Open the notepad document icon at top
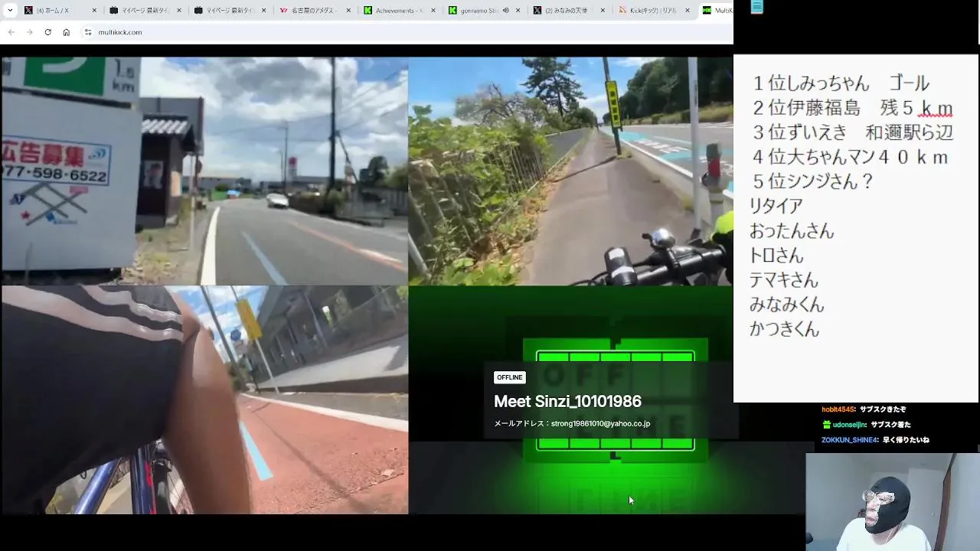Screen dimensions: 980x551 click(756, 7)
